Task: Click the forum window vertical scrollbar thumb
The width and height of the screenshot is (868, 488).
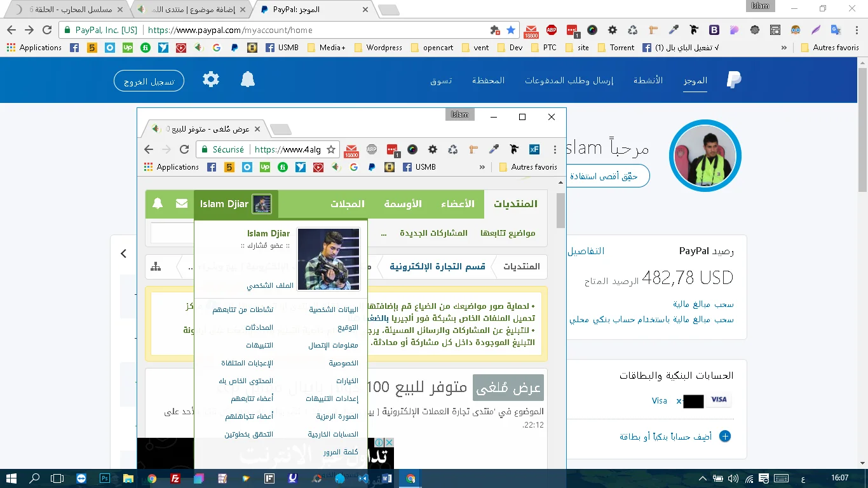Action: (560, 210)
